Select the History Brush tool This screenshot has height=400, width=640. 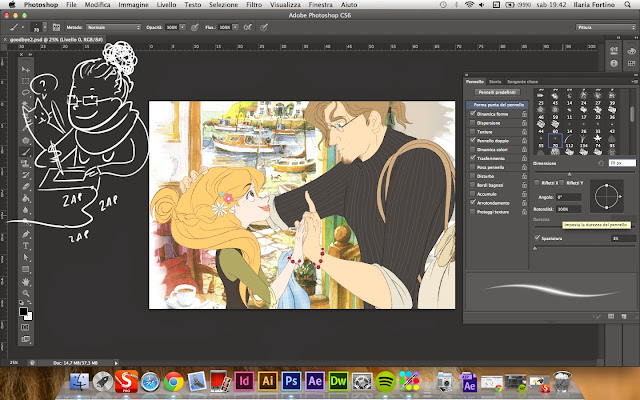26,176
